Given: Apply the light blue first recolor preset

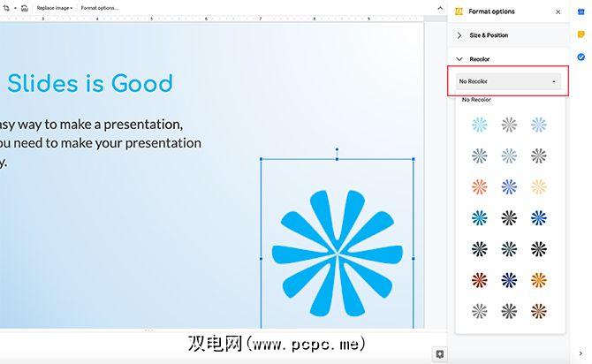Looking at the screenshot, I should pyautogui.click(x=479, y=125).
